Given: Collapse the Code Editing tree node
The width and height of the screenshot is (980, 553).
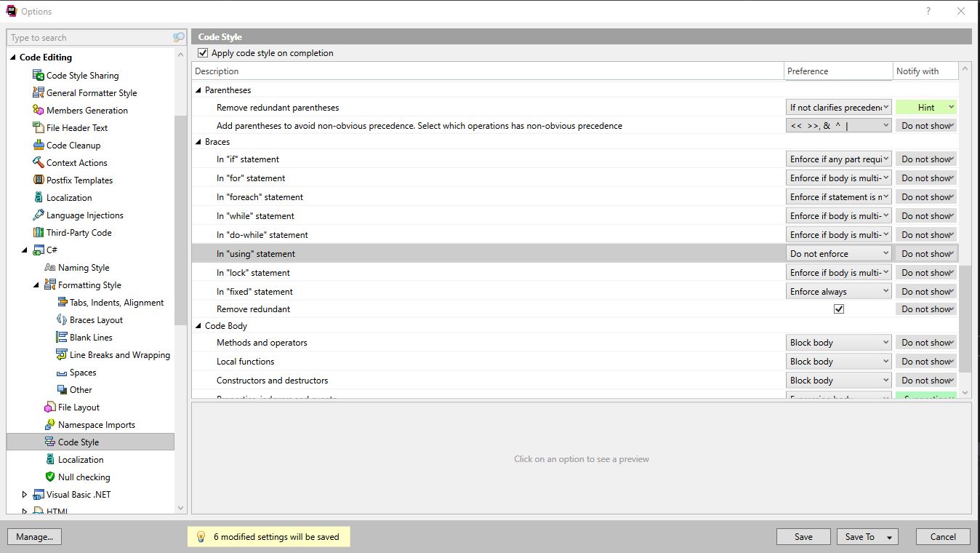Looking at the screenshot, I should (13, 57).
